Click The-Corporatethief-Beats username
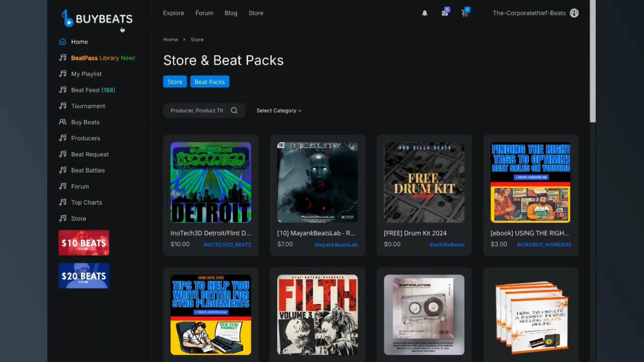This screenshot has height=362, width=644. [x=529, y=13]
